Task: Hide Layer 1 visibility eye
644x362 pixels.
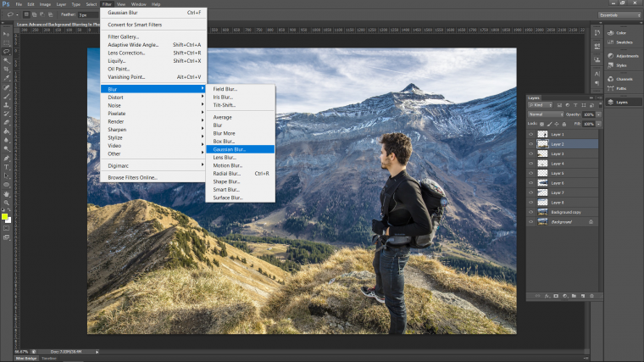Action: (530, 134)
